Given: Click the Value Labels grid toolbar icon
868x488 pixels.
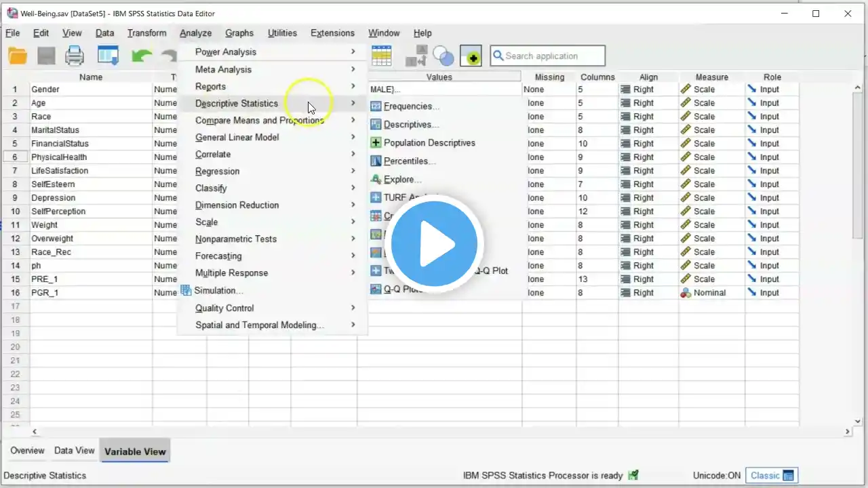Looking at the screenshot, I should [x=382, y=56].
